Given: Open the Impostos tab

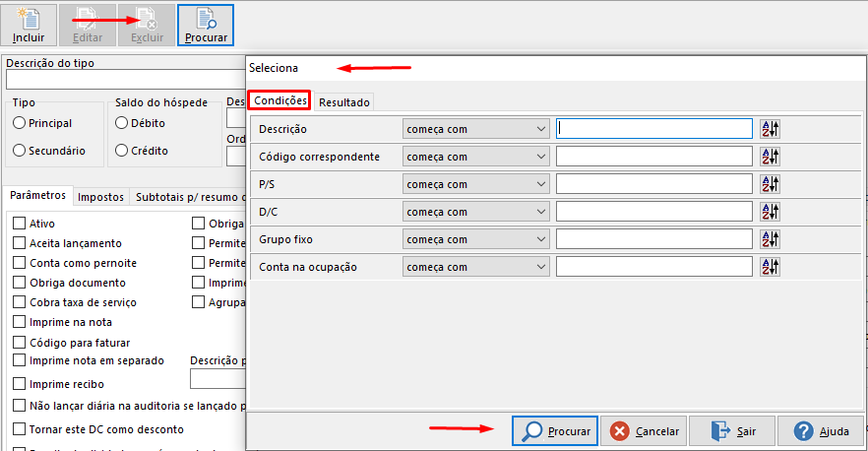Looking at the screenshot, I should pos(100,197).
